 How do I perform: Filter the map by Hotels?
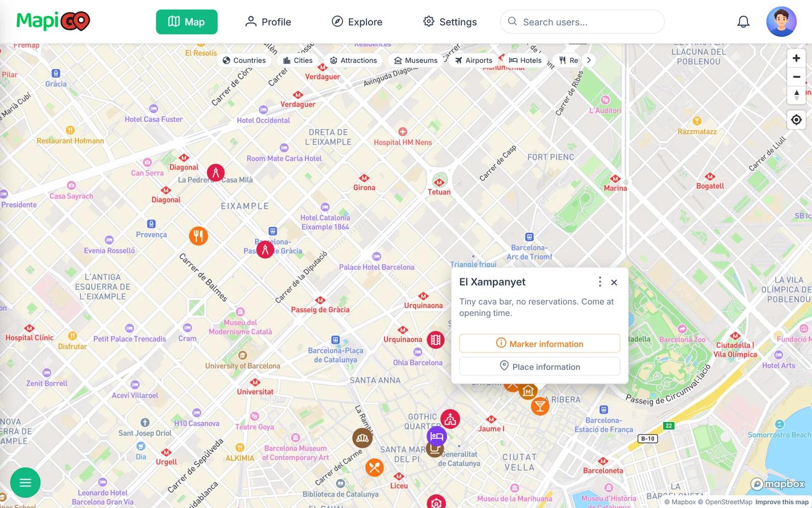[525, 60]
